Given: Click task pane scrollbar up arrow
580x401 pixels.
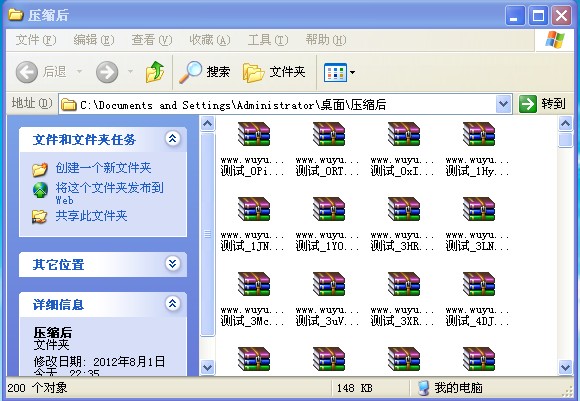Looking at the screenshot, I should 208,124.
